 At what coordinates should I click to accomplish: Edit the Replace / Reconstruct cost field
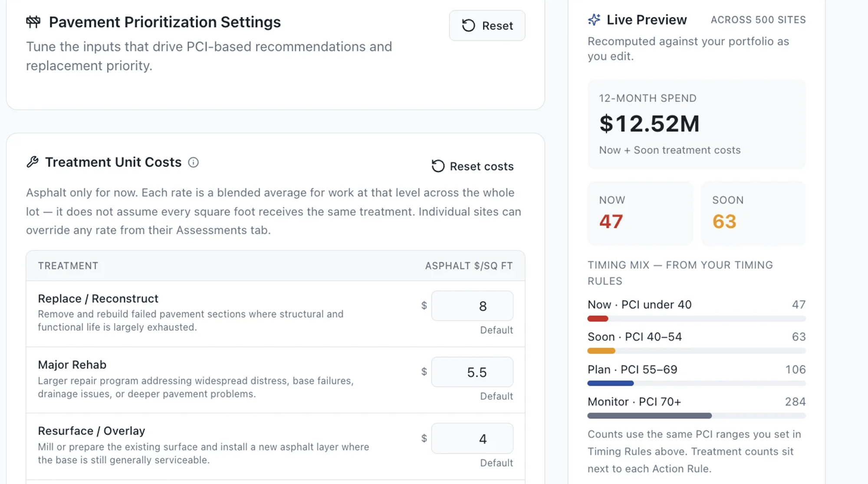[472, 306]
